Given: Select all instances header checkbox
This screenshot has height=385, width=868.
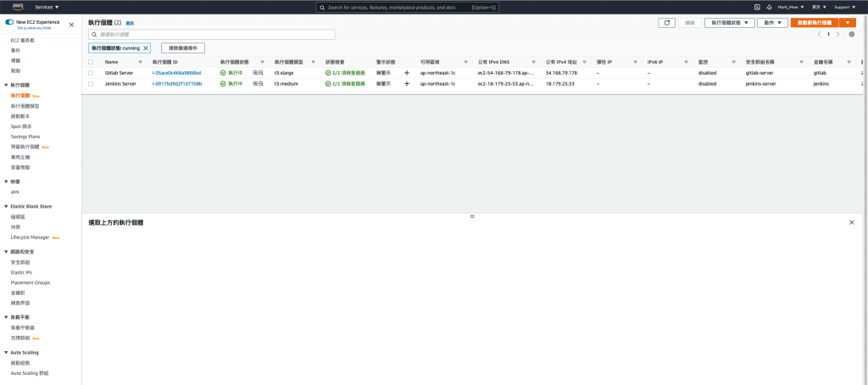Looking at the screenshot, I should click(90, 62).
